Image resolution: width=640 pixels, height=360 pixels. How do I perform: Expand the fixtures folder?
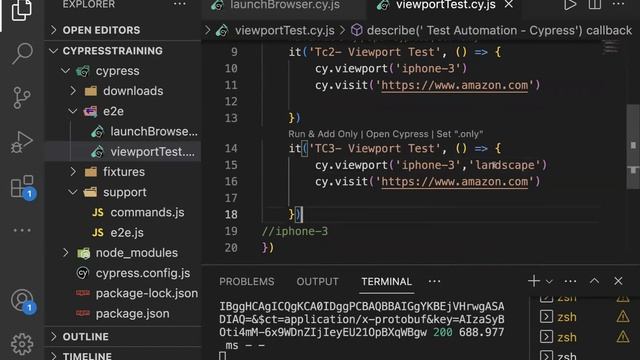122,172
